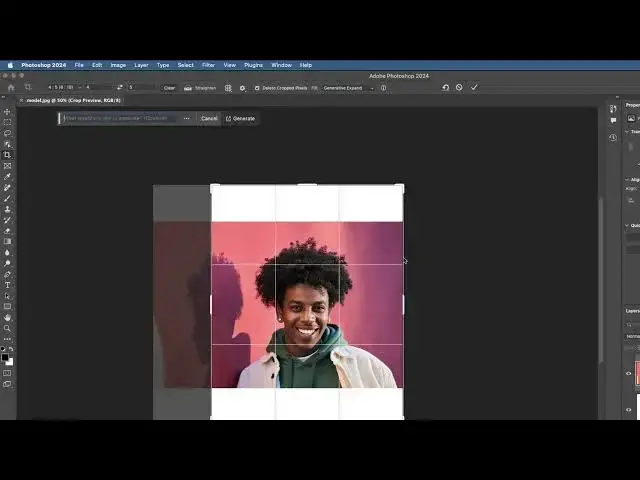This screenshot has height=480, width=640.
Task: Select the Pen tool
Action: 7,274
